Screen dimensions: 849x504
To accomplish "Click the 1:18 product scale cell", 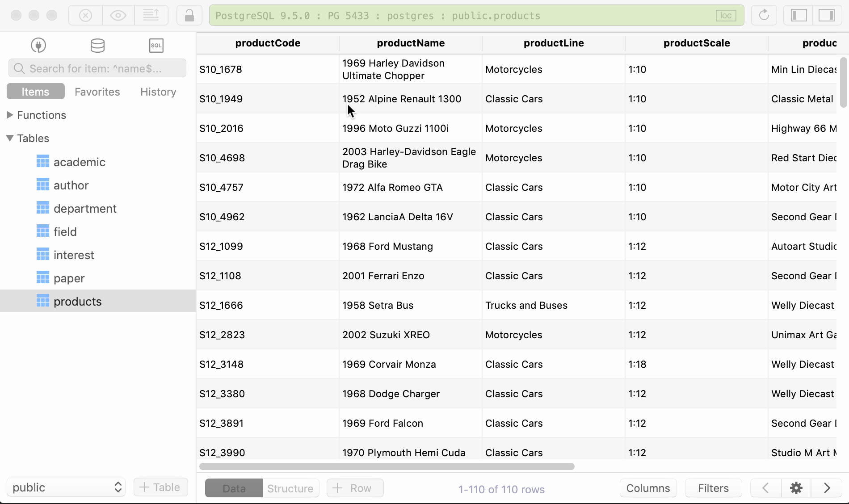I will (697, 364).
